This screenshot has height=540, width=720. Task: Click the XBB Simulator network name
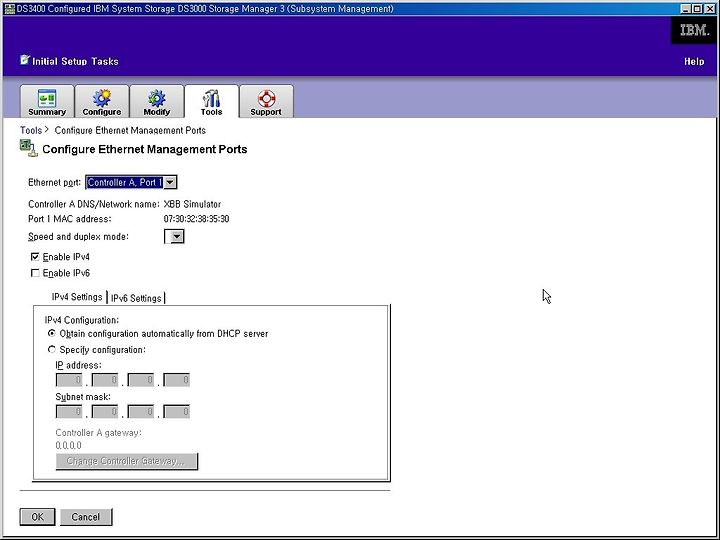[192, 204]
